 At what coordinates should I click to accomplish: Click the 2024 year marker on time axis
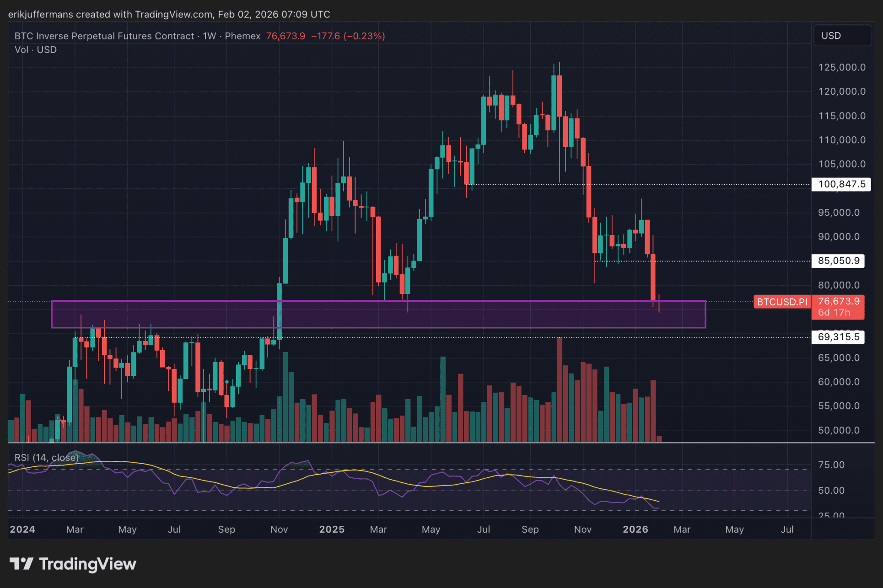[22, 529]
